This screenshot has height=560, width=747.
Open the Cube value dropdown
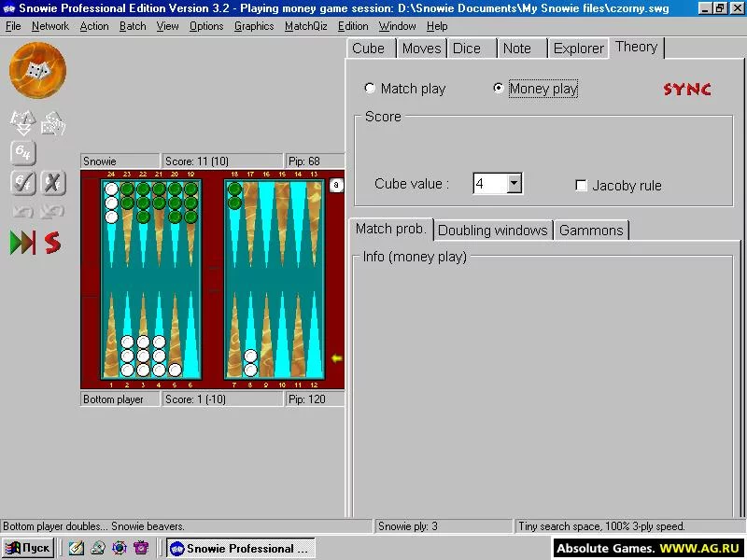514,183
